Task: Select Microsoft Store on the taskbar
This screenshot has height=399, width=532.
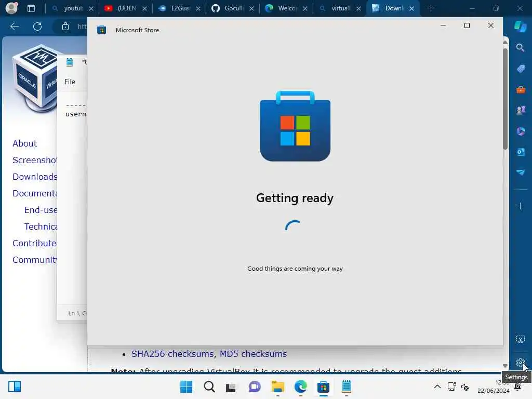Action: click(x=323, y=387)
